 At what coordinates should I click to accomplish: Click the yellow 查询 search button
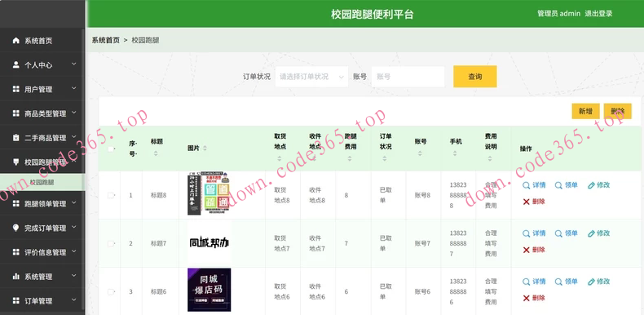[475, 77]
